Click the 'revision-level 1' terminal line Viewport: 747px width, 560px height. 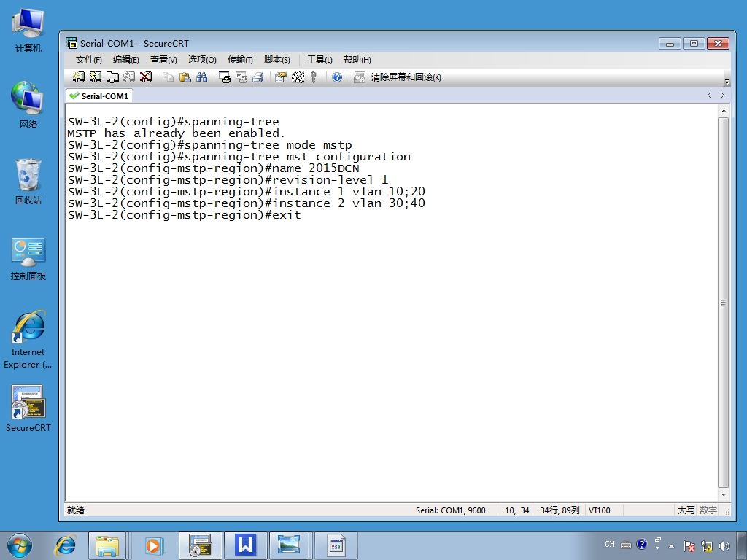228,180
